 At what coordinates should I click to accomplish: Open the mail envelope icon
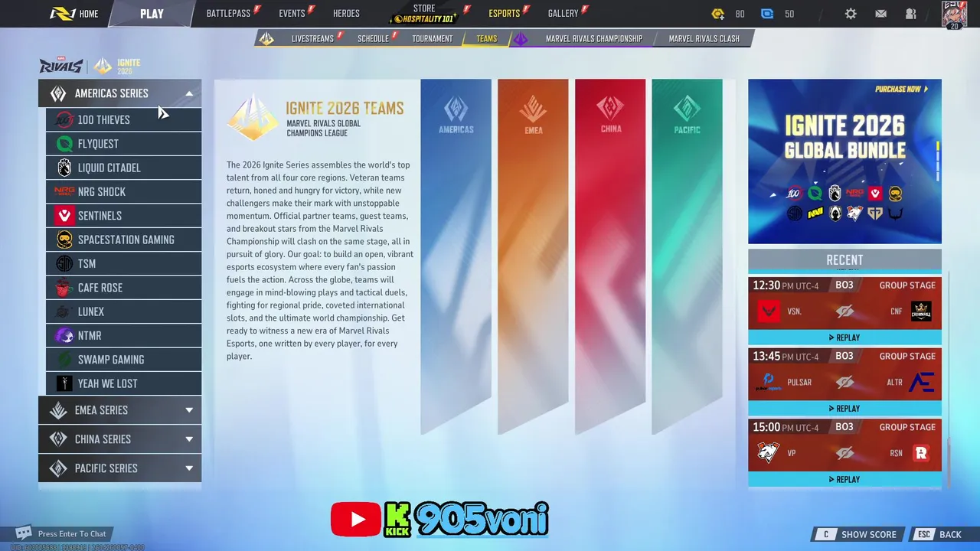[880, 14]
